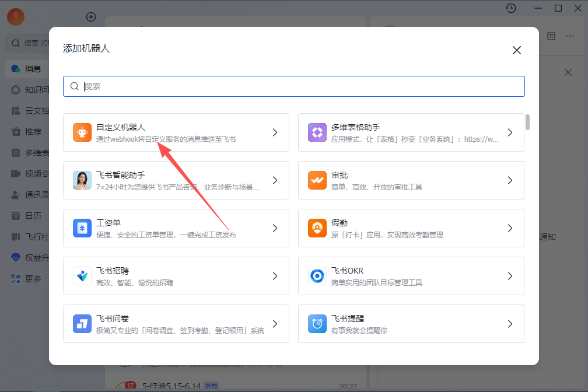The height and width of the screenshot is (392, 588).
Task: Click the 假勤 attendance icon
Action: (x=317, y=228)
